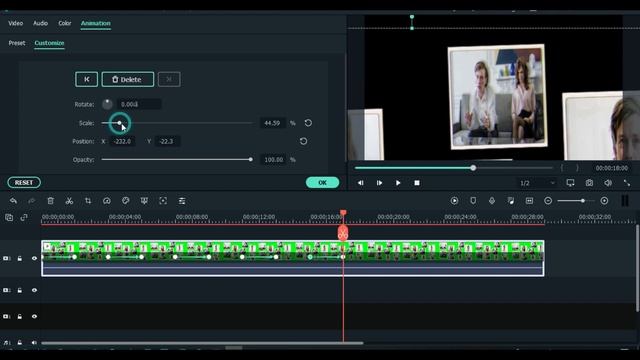This screenshot has width=640, height=360.
Task: Step back one frame
Action: click(360, 183)
